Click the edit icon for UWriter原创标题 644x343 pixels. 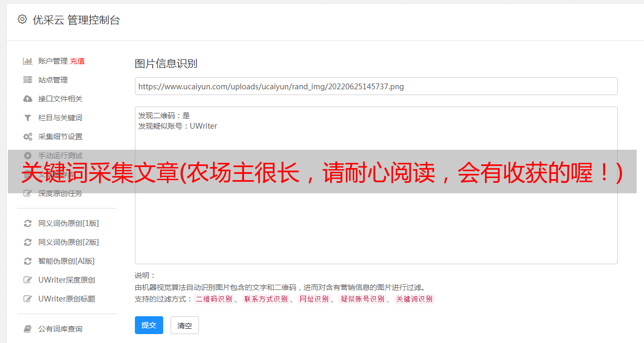[28, 299]
